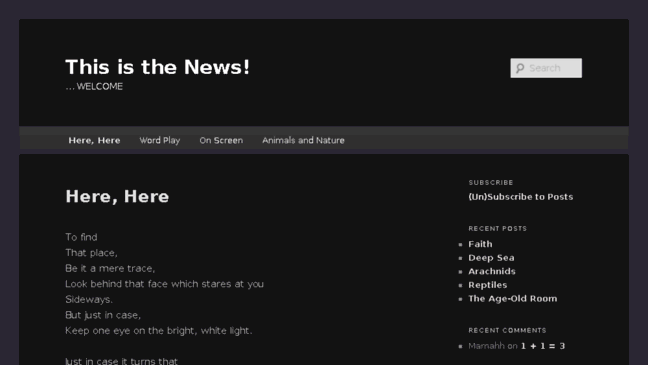Open the Here, Here menu item

94,140
